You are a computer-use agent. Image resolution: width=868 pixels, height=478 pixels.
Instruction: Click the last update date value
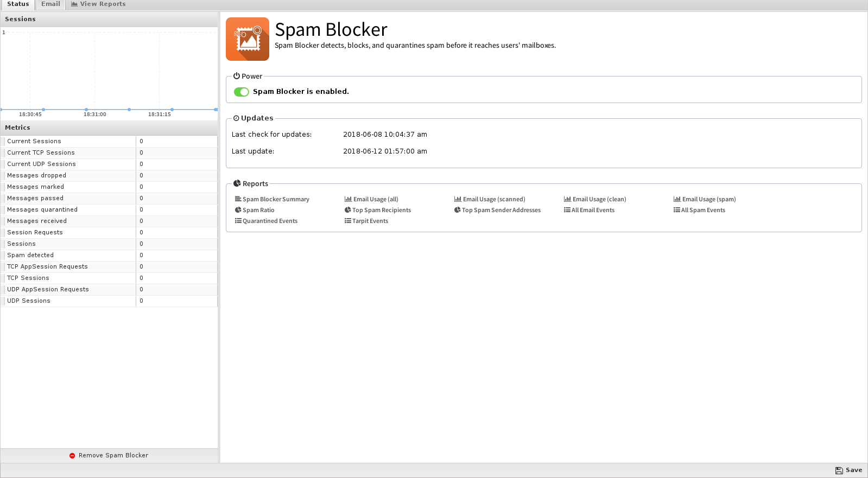click(385, 151)
